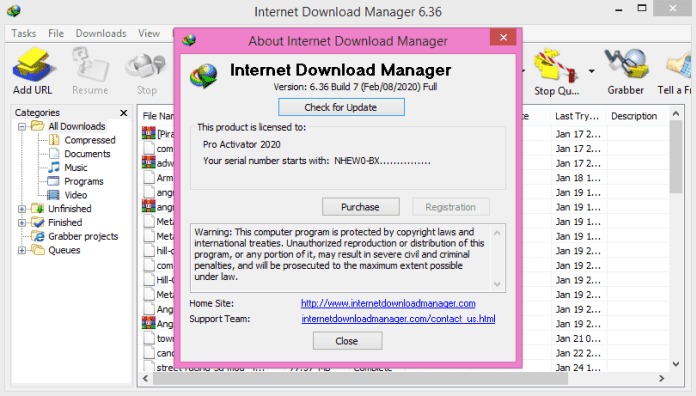This screenshot has height=396, width=696.
Task: Select the Programs category
Action: pyautogui.click(x=83, y=181)
